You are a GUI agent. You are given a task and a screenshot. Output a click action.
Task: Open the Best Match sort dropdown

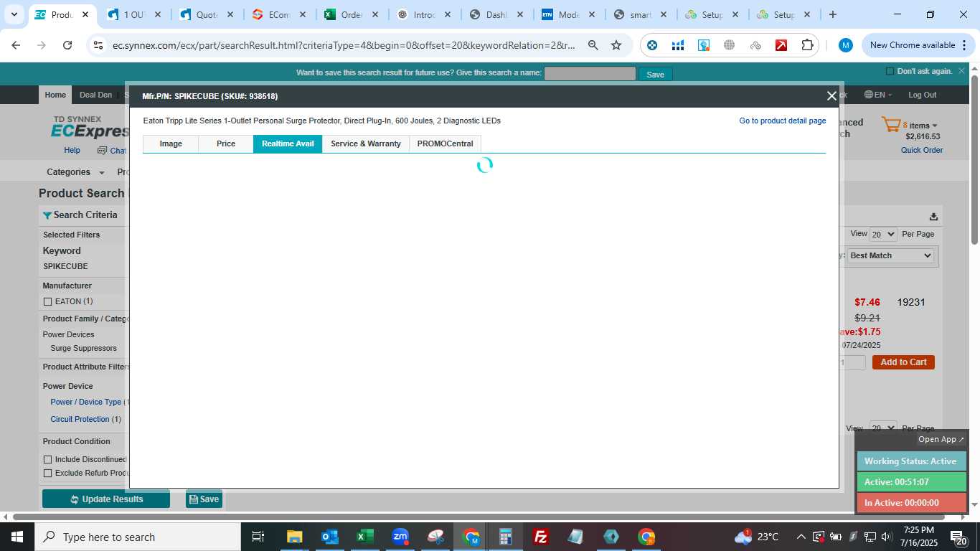(x=890, y=255)
